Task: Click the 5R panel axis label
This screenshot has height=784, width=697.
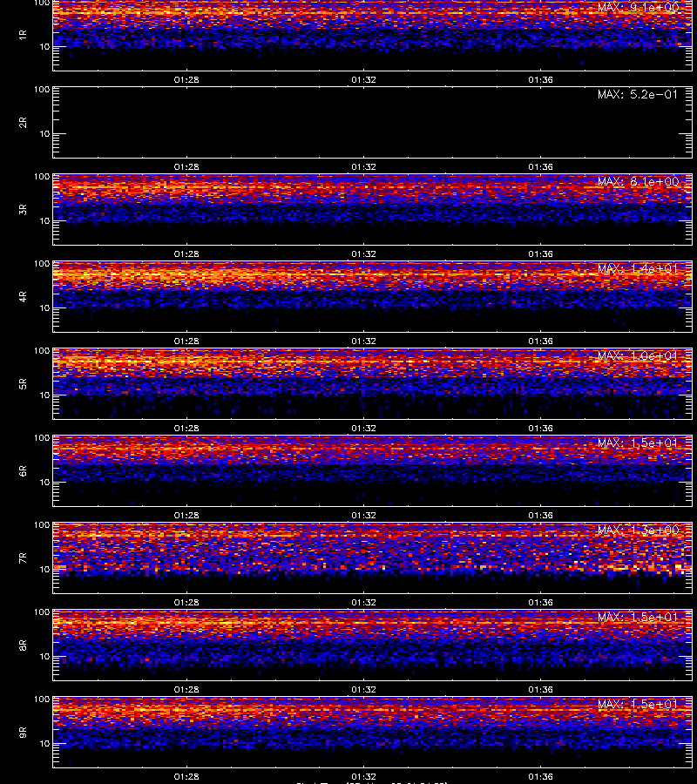Action: (23, 384)
